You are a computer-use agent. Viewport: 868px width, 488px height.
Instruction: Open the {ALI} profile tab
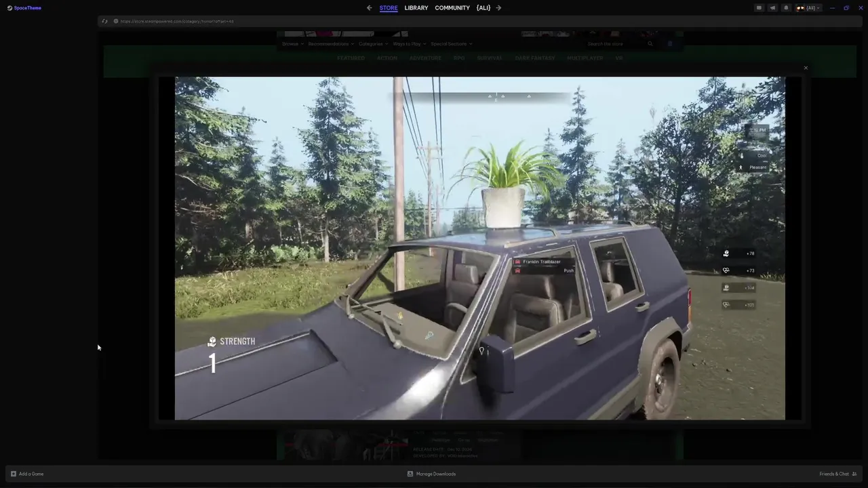(484, 8)
